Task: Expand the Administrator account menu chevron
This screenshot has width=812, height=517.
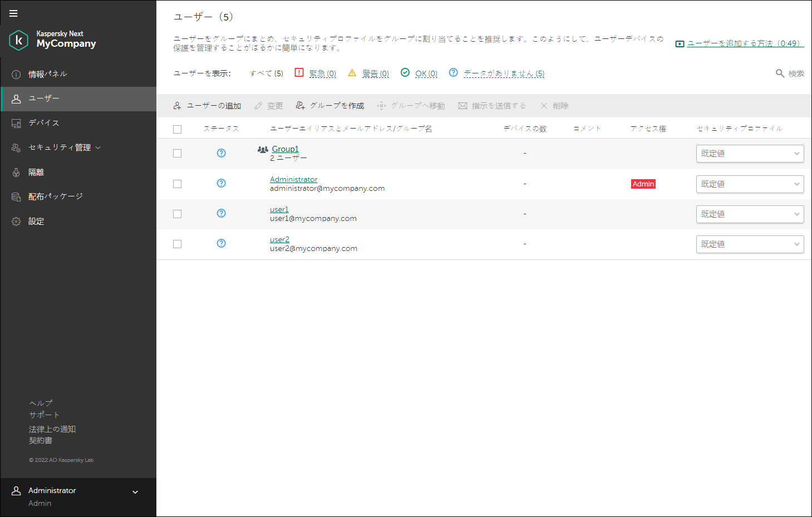Action: click(135, 492)
